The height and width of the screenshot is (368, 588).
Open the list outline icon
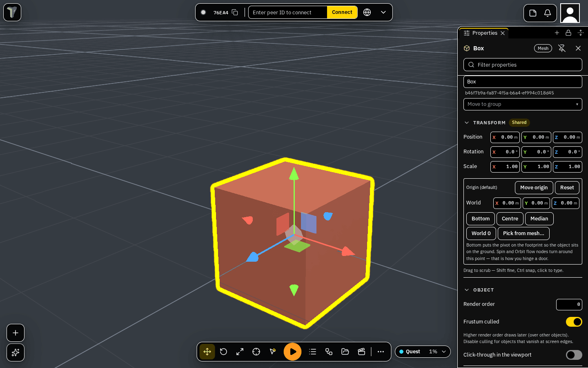[313, 352]
